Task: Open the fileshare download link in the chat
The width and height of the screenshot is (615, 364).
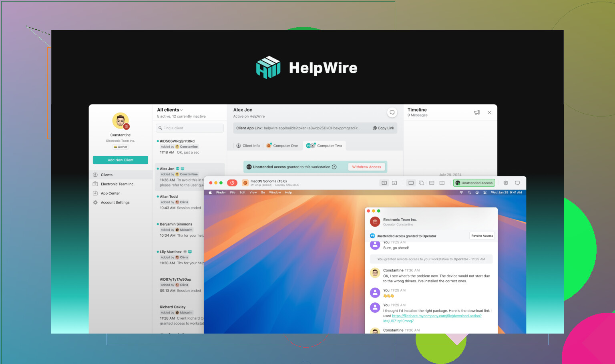Action: click(x=436, y=316)
